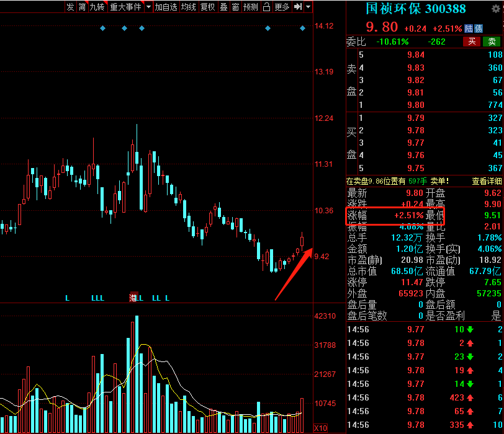Image resolution: width=504 pixels, height=434 pixels.
Task: Open 查看详细 detail link
Action: coord(487,182)
